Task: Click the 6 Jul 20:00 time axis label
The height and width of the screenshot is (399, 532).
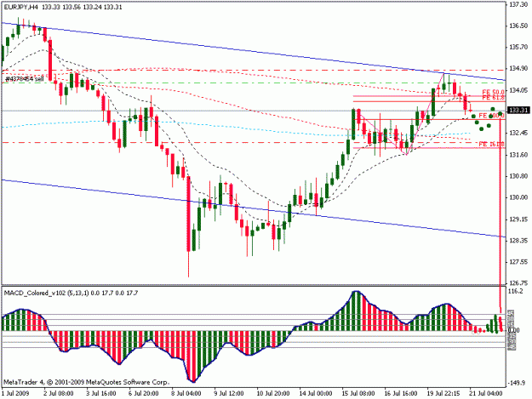Action: pyautogui.click(x=144, y=394)
